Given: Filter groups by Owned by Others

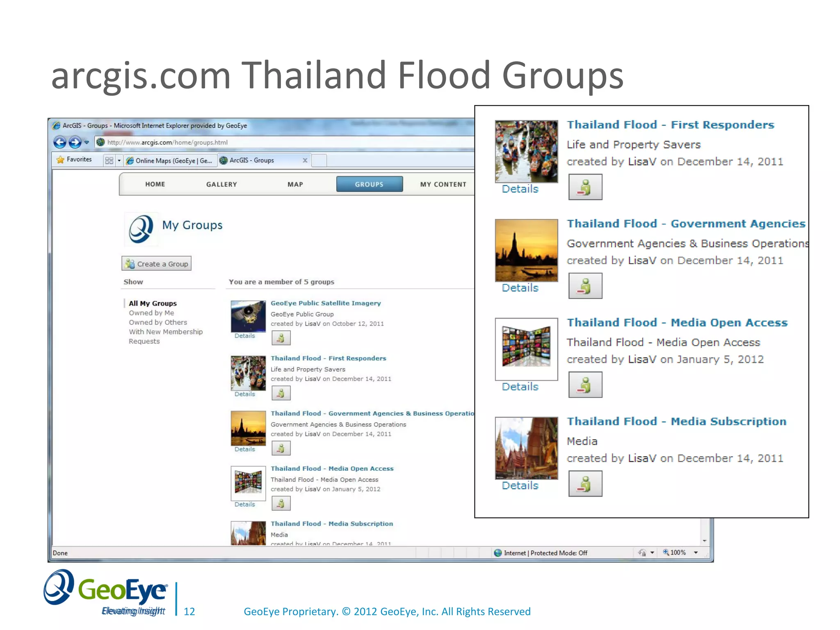Looking at the screenshot, I should tap(158, 322).
